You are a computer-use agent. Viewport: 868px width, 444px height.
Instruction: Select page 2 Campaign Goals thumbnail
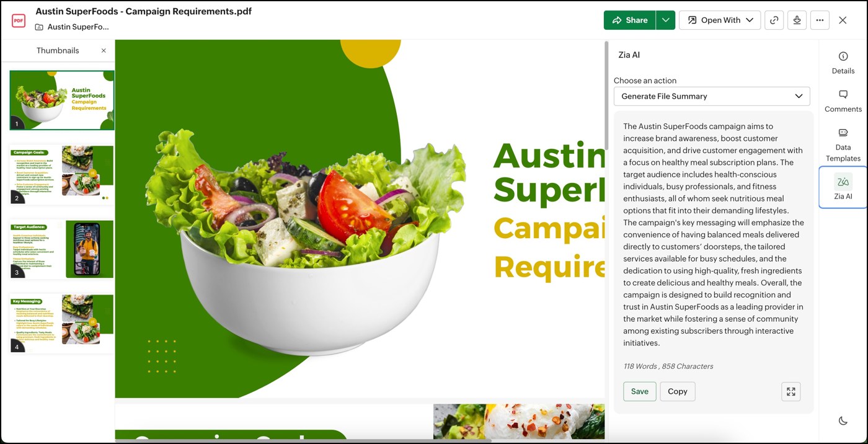(x=62, y=174)
